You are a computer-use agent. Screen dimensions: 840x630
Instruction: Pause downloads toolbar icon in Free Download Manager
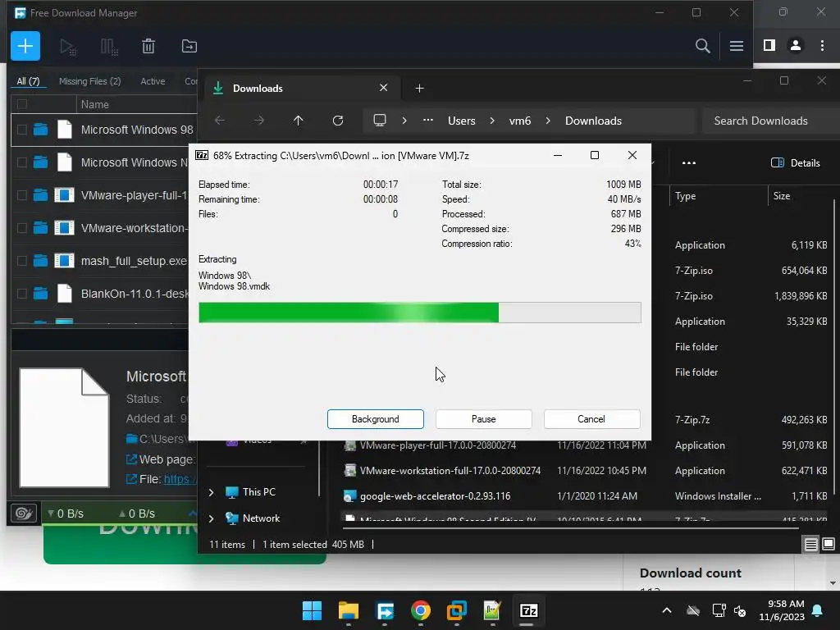(109, 47)
